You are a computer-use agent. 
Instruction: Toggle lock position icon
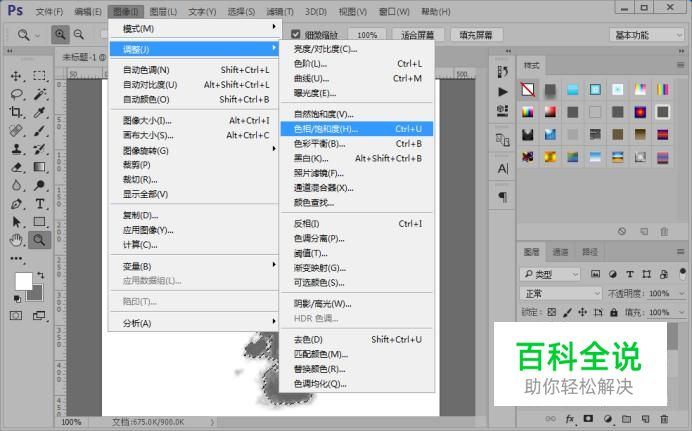coord(583,312)
